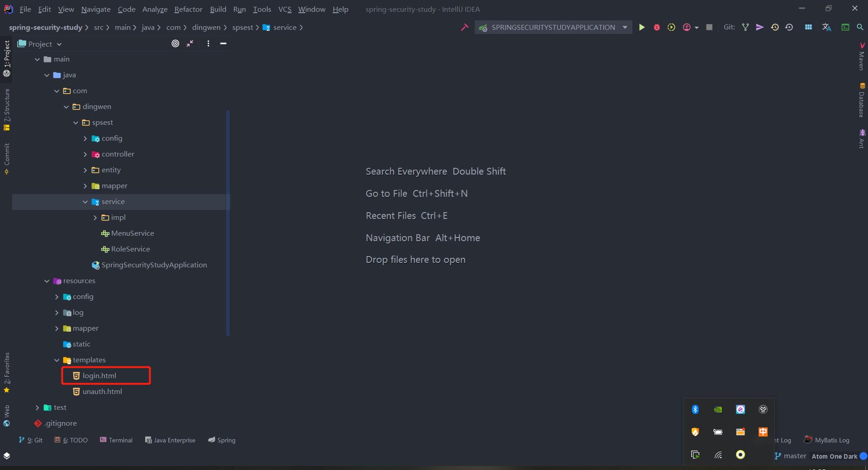Toggle the Favorites side tab
This screenshot has height=470, width=868.
tap(7, 373)
